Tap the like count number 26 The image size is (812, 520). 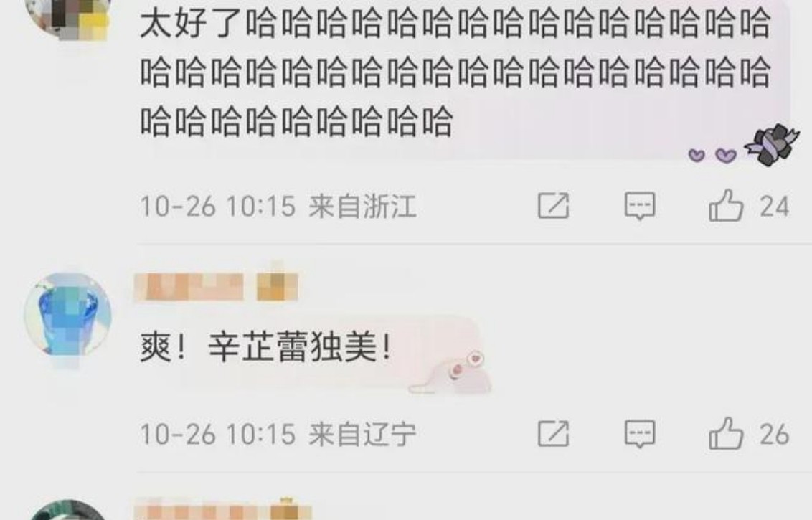click(775, 434)
